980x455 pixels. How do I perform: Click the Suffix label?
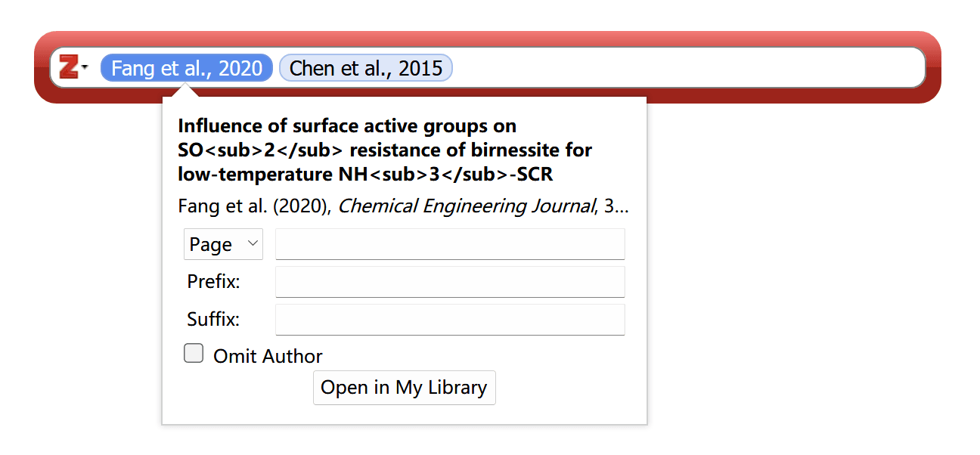click(213, 320)
